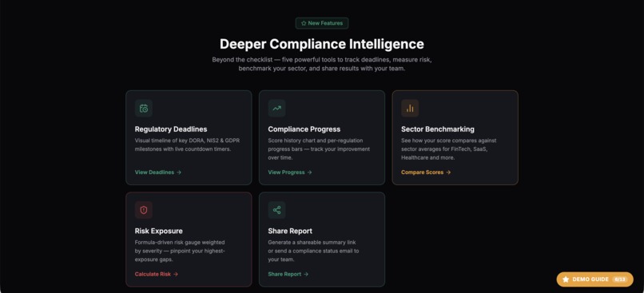Select the Share Report card heading

pos(290,231)
